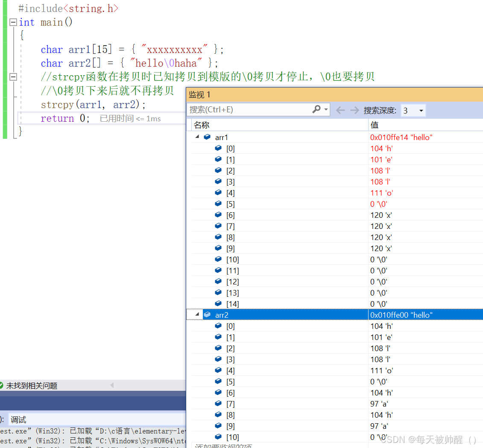Click cube icon of arr1 element [5]
The width and height of the screenshot is (483, 448).
pyautogui.click(x=218, y=203)
